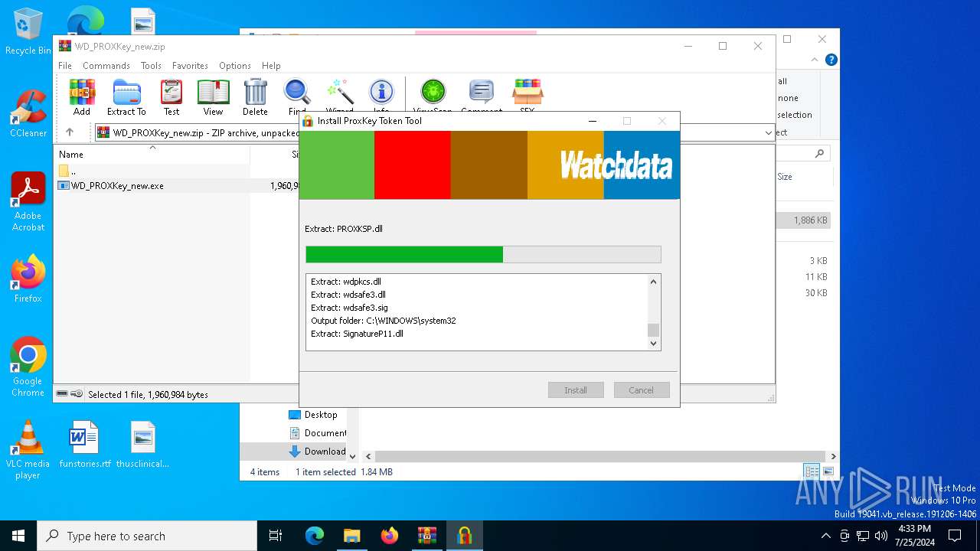This screenshot has width=980, height=551.
Task: Click the Extract To toolbar icon
Action: [126, 93]
